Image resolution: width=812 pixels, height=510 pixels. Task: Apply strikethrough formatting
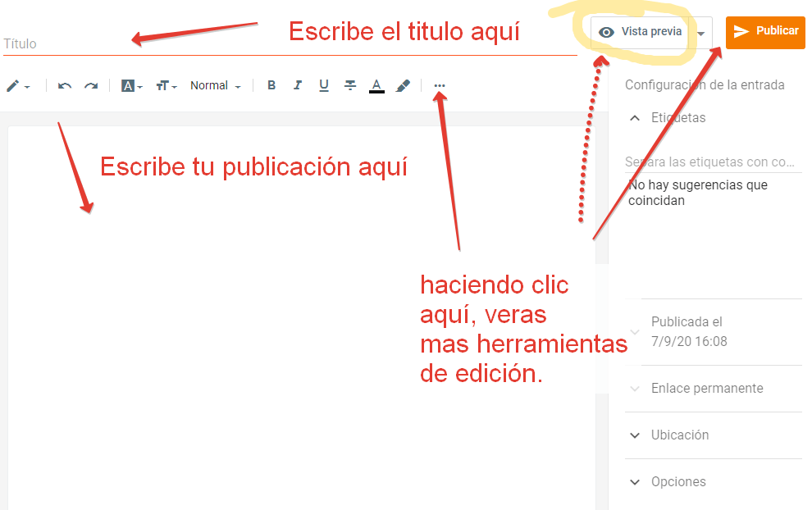350,85
